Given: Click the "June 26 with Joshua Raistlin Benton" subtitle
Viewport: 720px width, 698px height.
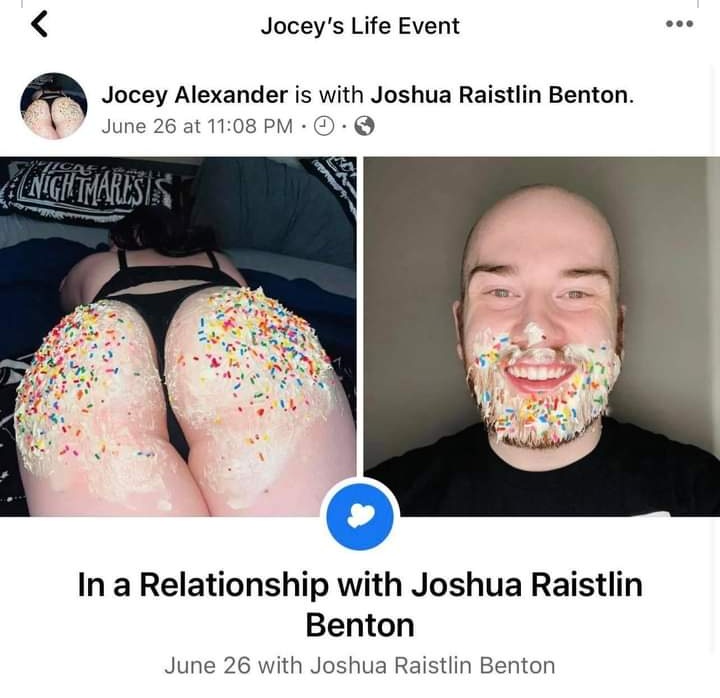Looking at the screenshot, I should tap(360, 665).
